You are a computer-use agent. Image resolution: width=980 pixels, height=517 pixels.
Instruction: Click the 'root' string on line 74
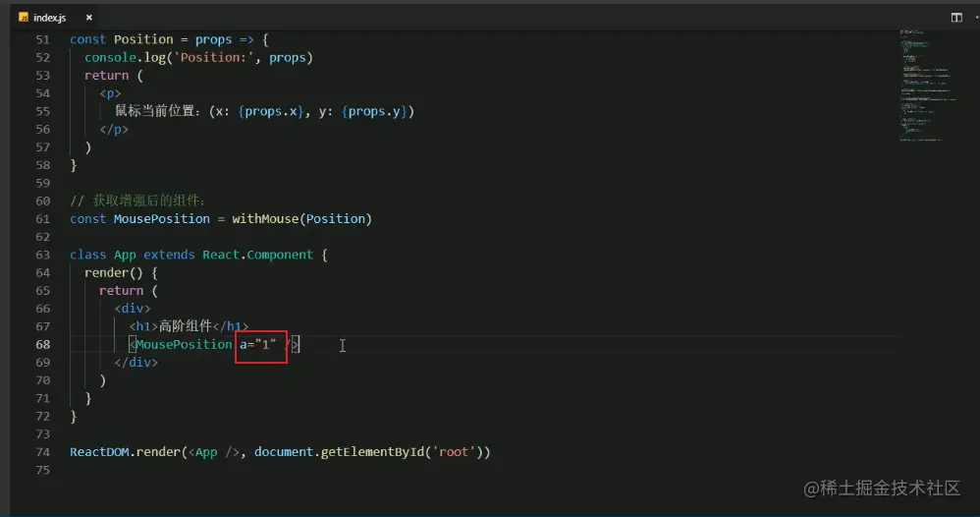click(x=453, y=452)
